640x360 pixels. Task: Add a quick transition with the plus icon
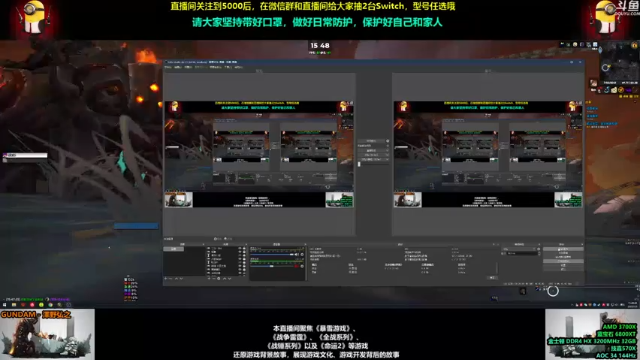[387, 146]
